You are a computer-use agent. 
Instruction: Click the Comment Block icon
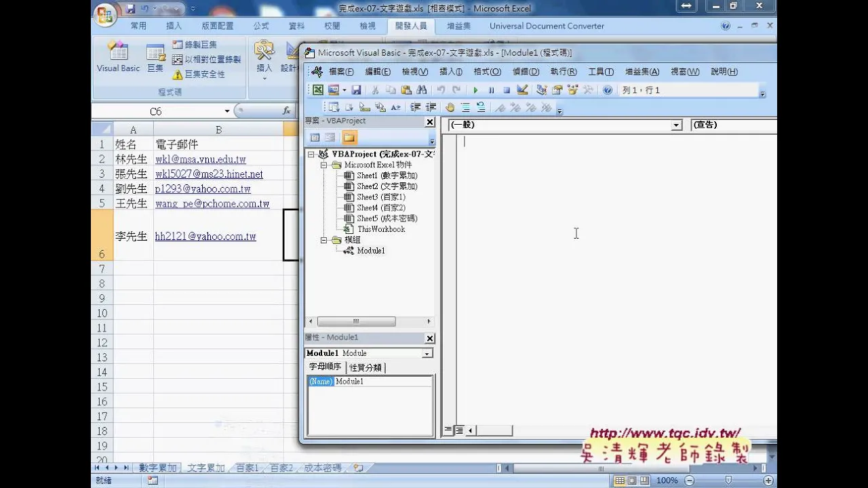pos(465,107)
